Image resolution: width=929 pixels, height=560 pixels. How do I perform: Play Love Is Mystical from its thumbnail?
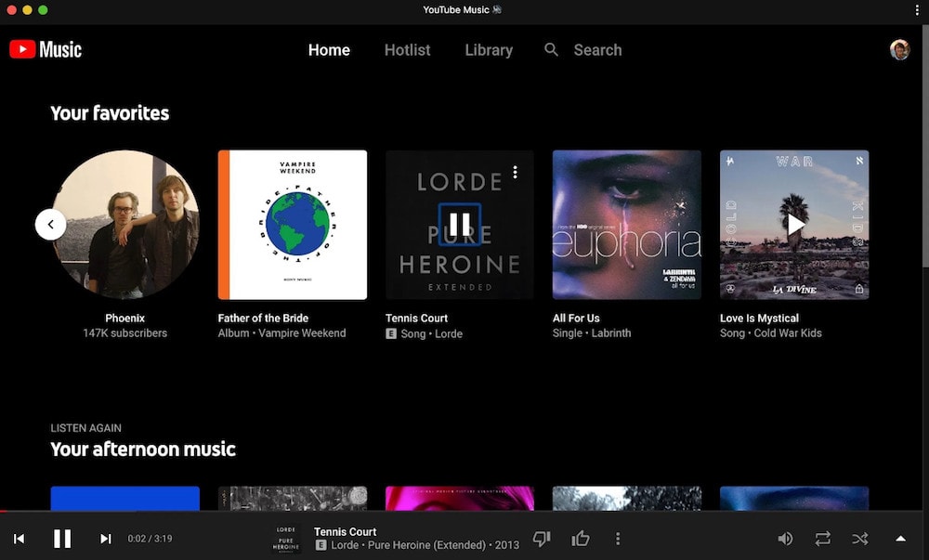[794, 225]
